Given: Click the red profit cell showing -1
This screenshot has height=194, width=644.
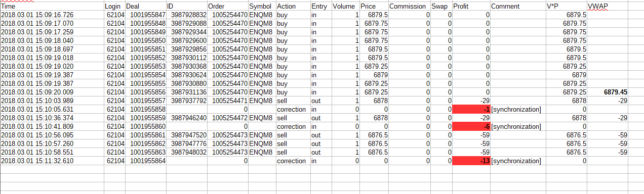Looking at the screenshot, I should 471,110.
